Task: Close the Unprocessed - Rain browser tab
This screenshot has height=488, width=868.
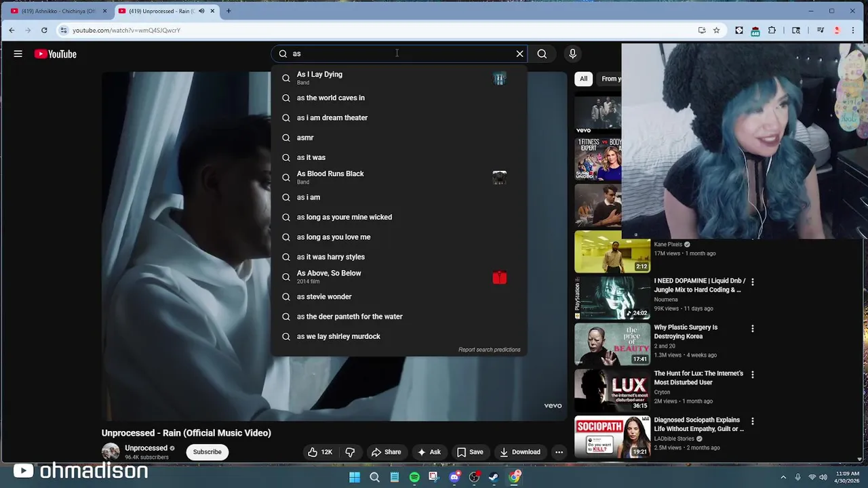Action: (x=212, y=11)
